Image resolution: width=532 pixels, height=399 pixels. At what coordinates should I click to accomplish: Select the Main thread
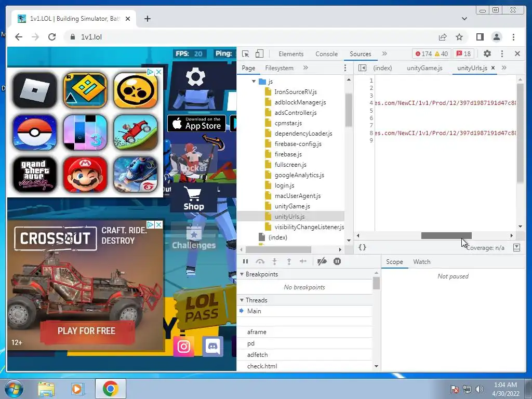pyautogui.click(x=304, y=311)
